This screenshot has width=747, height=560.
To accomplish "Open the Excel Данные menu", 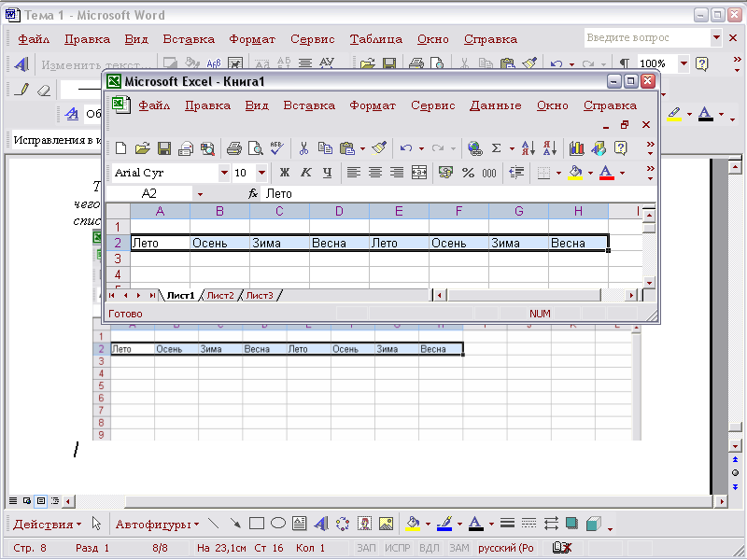I will [x=496, y=105].
